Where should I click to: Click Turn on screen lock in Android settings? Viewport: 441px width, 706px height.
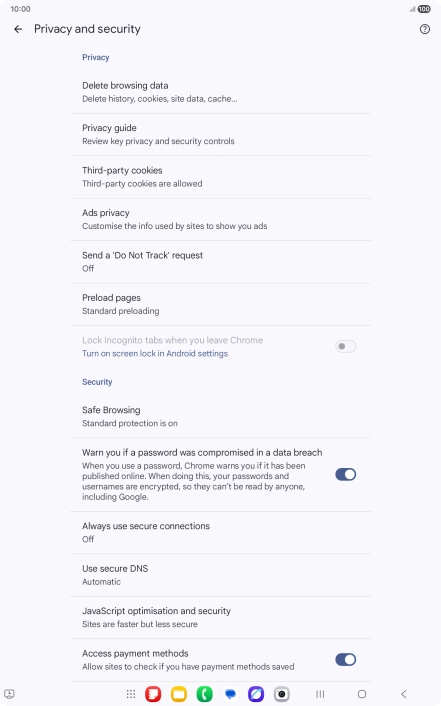155,353
